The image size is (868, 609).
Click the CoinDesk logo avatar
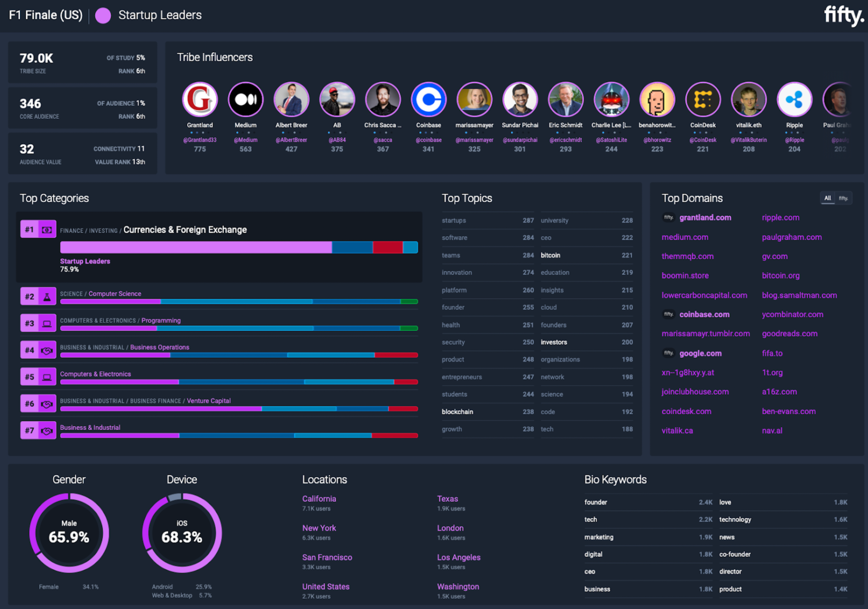click(x=703, y=100)
